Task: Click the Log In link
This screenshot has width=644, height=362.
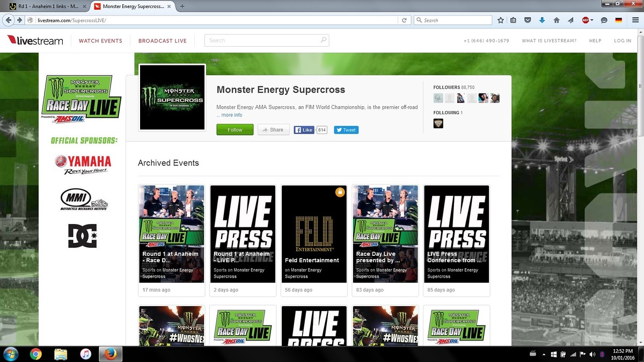Action: 623,41
